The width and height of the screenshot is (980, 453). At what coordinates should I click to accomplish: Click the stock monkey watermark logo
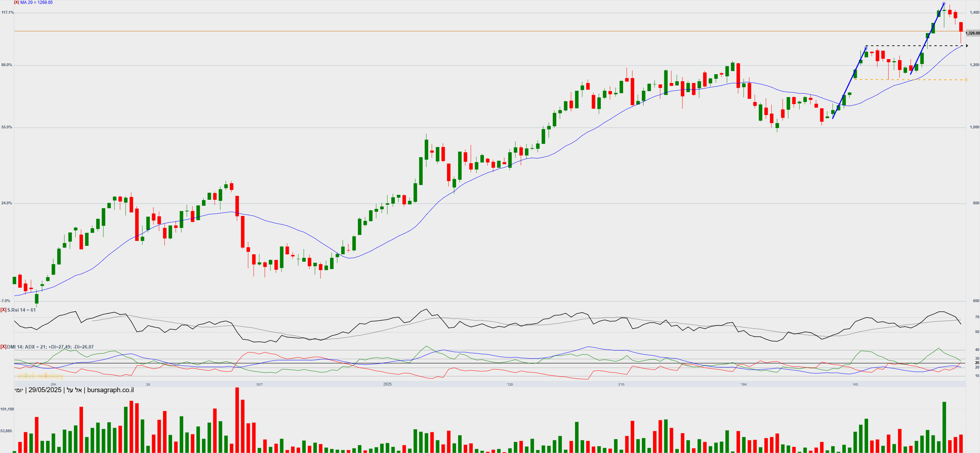click(x=40, y=376)
